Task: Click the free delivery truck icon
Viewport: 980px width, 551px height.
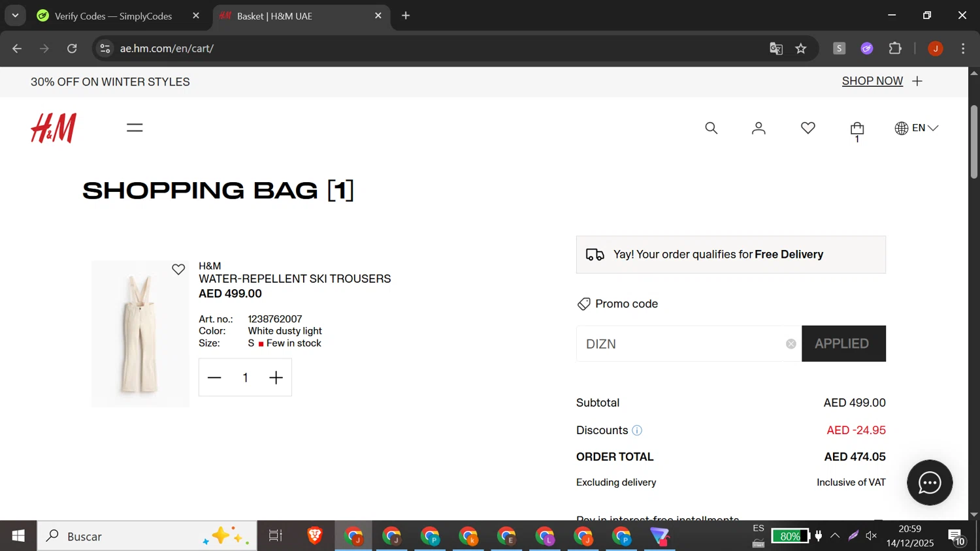Action: (595, 255)
